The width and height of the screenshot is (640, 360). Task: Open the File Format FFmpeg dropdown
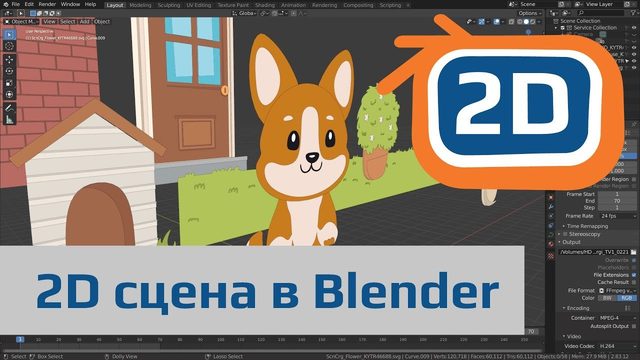(x=617, y=291)
